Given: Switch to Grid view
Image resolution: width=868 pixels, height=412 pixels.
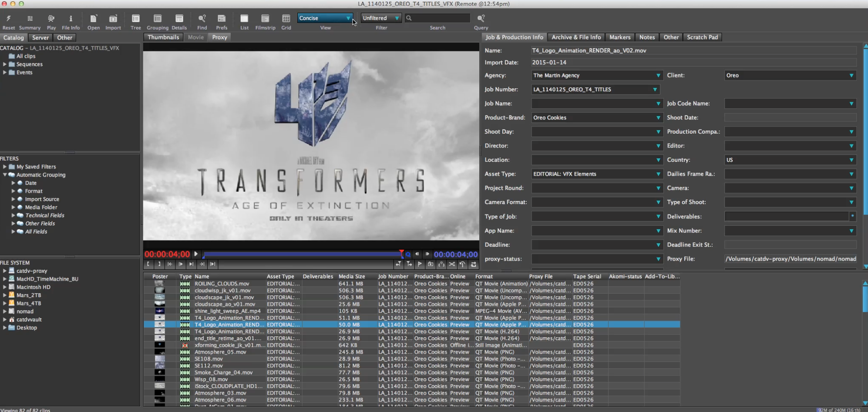Looking at the screenshot, I should pos(286,18).
